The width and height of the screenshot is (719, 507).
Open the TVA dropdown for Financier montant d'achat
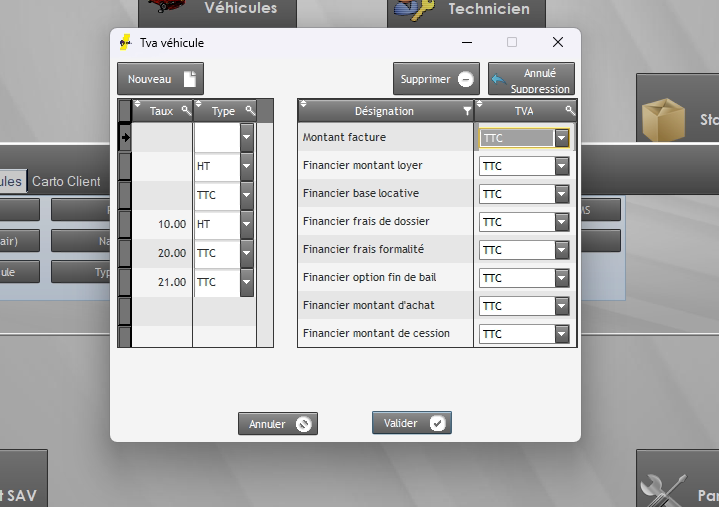(x=561, y=306)
